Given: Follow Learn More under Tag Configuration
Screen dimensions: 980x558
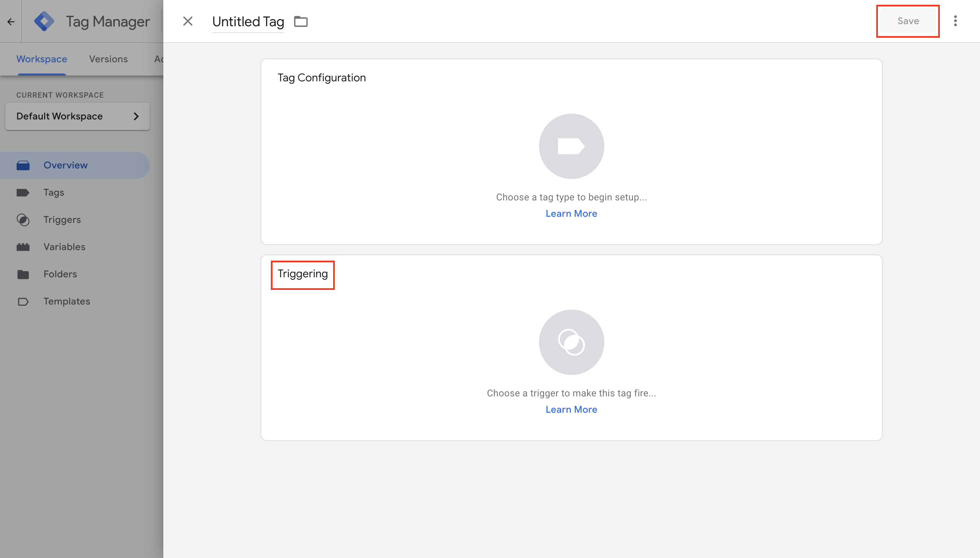Looking at the screenshot, I should tap(571, 213).
